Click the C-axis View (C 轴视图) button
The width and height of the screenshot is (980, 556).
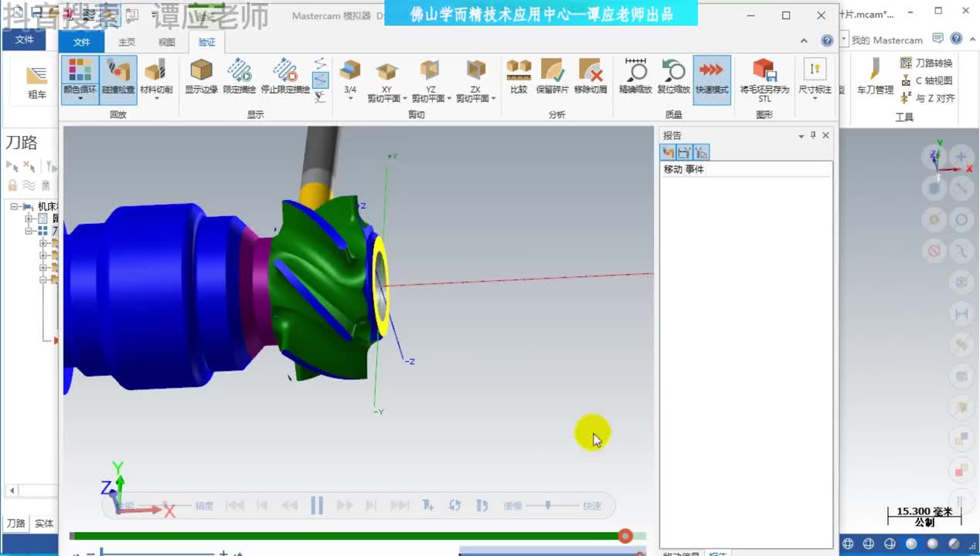927,80
